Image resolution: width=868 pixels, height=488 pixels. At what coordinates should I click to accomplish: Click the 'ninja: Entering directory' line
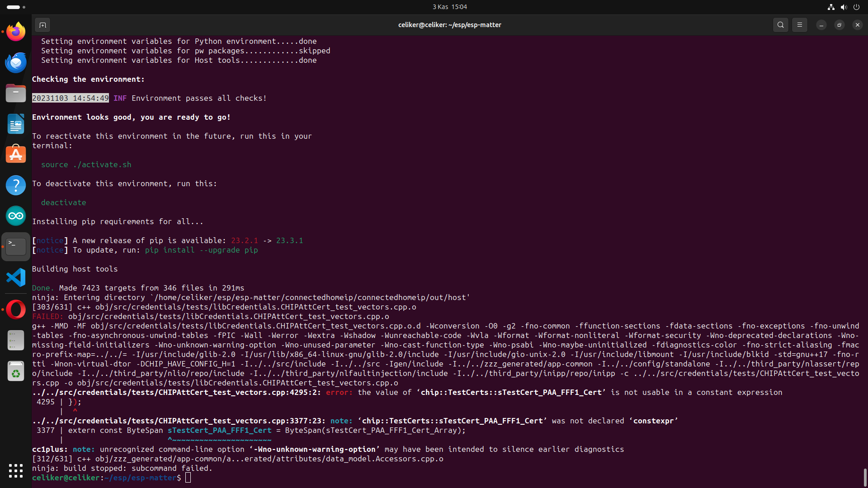251,297
